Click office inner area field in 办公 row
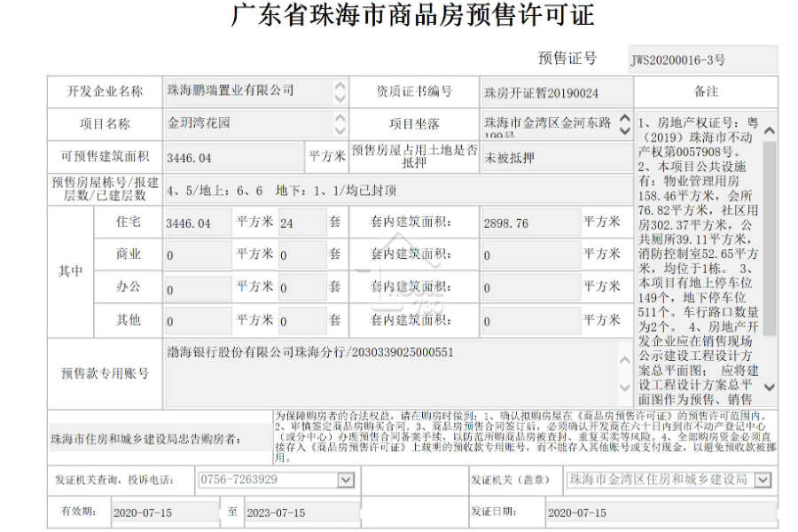 (531, 287)
